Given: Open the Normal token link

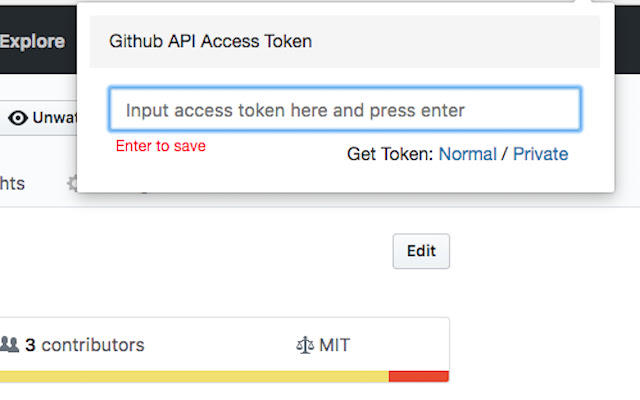Looking at the screenshot, I should tap(467, 154).
